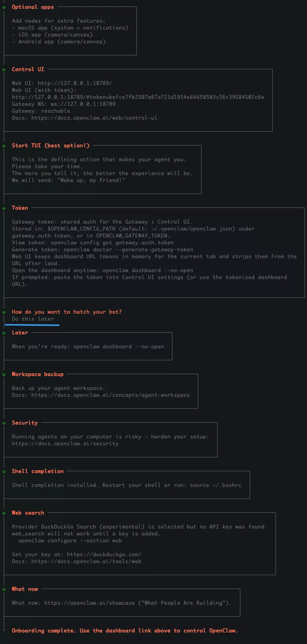307x644 pixels.
Task: Click the diamond marker beside "Web search"
Action: pos(4,513)
